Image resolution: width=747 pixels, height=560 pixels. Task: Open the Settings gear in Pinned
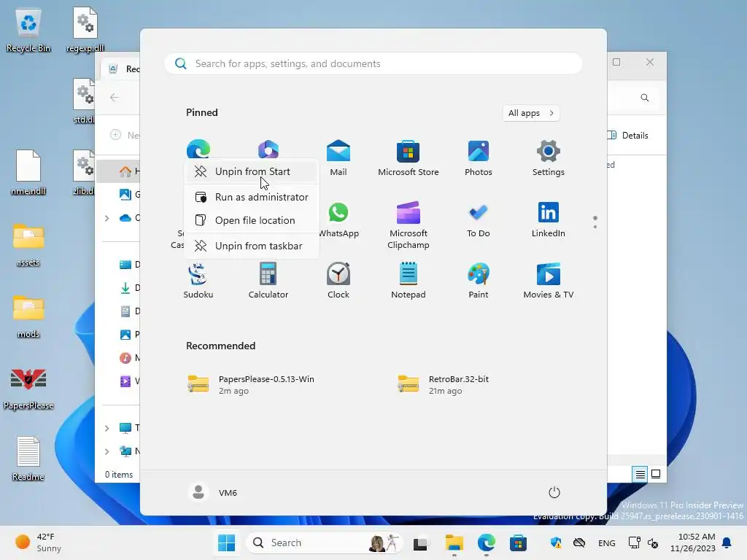tap(549, 158)
